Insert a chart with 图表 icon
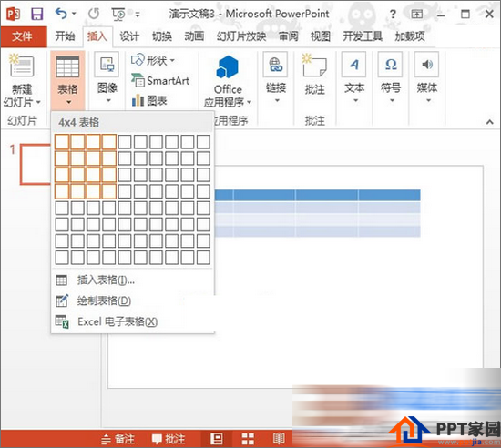The height and width of the screenshot is (448, 501). pyautogui.click(x=149, y=101)
